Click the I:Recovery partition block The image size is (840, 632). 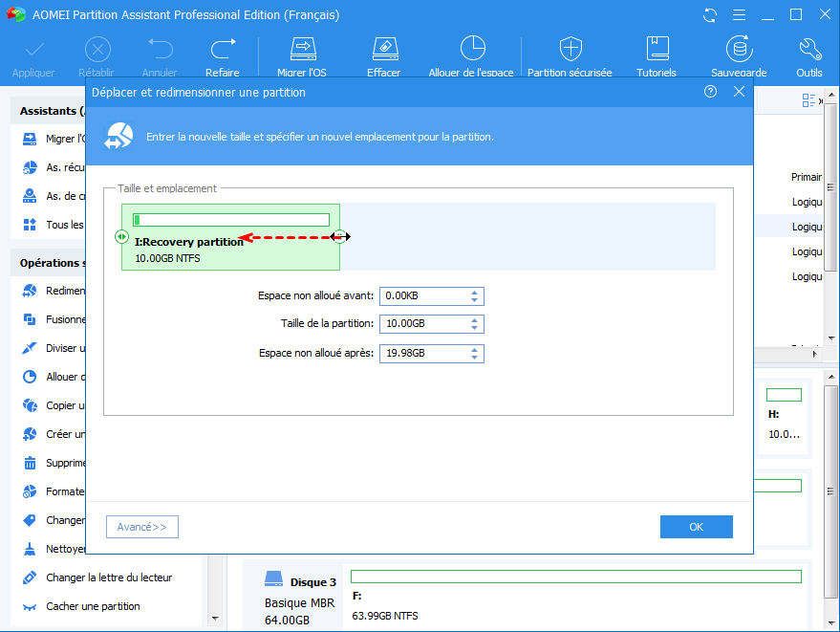coord(231,237)
